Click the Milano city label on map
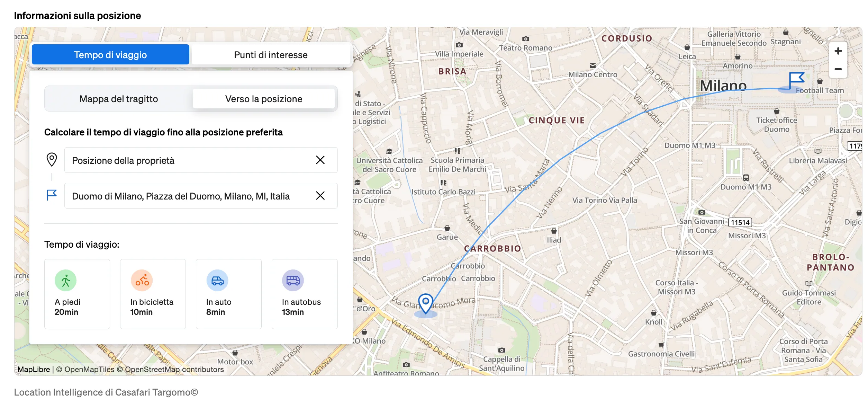The image size is (868, 399). (723, 86)
